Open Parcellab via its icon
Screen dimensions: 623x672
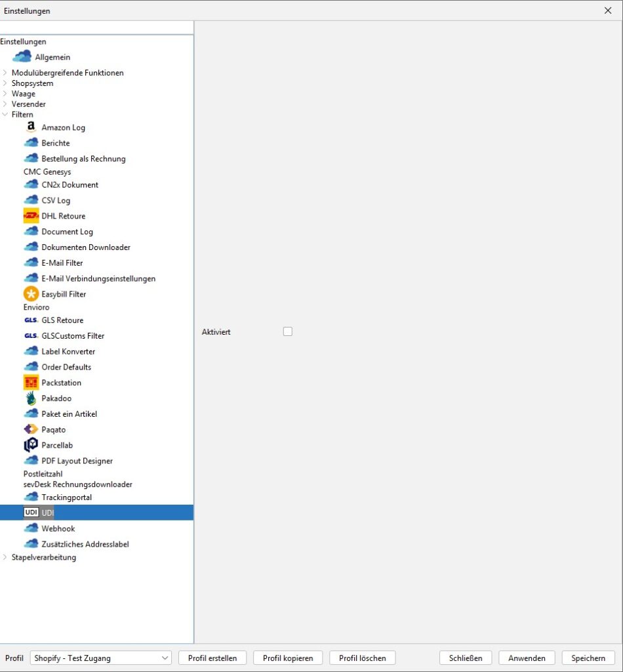[31, 445]
